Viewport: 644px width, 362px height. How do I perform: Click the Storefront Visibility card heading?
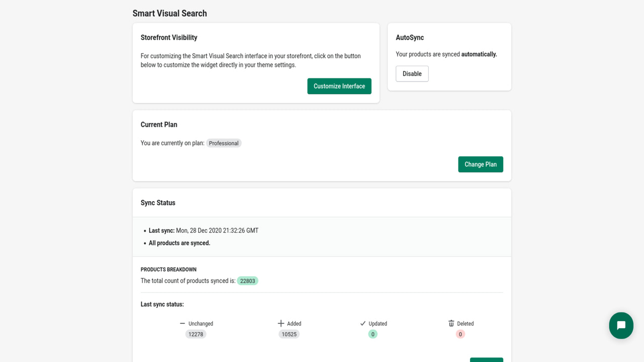pos(169,37)
